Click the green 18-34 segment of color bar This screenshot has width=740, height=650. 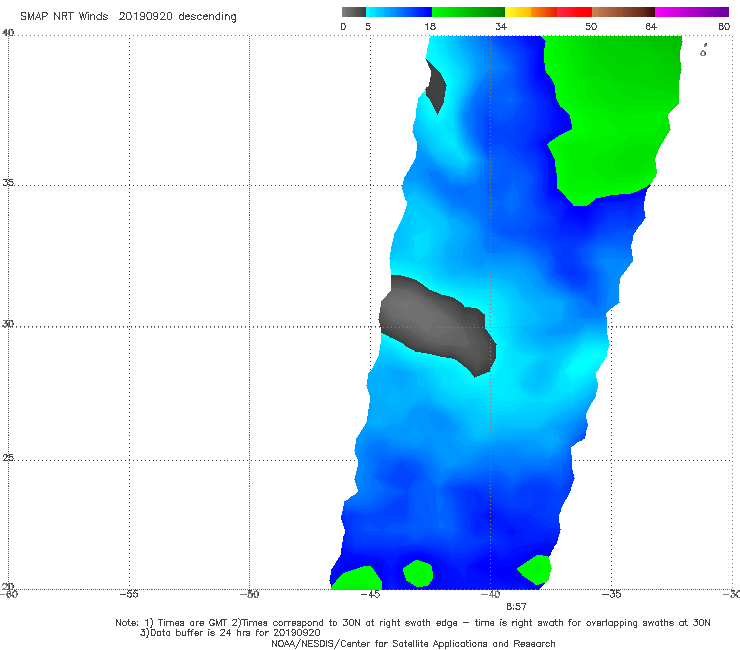[x=468, y=12]
